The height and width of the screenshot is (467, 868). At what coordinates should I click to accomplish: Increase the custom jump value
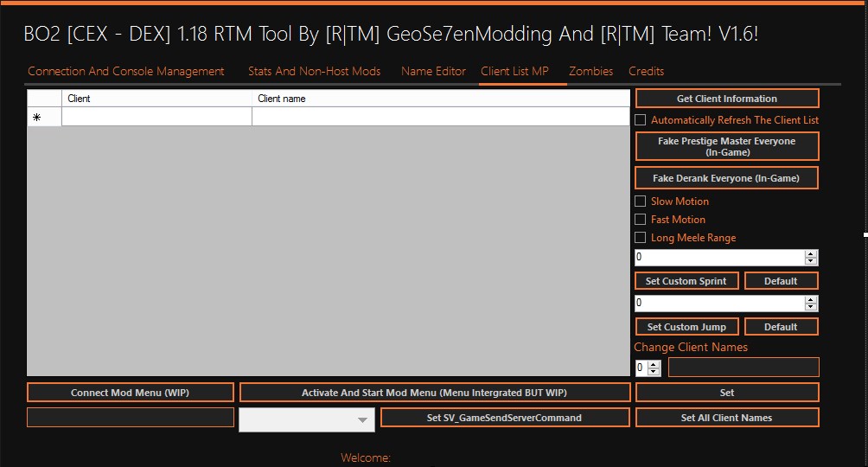pos(811,300)
